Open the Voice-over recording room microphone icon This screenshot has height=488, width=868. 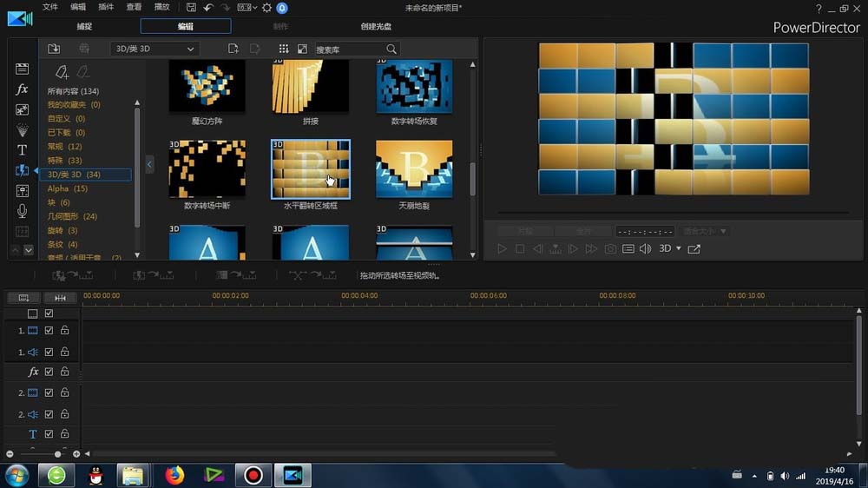point(23,211)
